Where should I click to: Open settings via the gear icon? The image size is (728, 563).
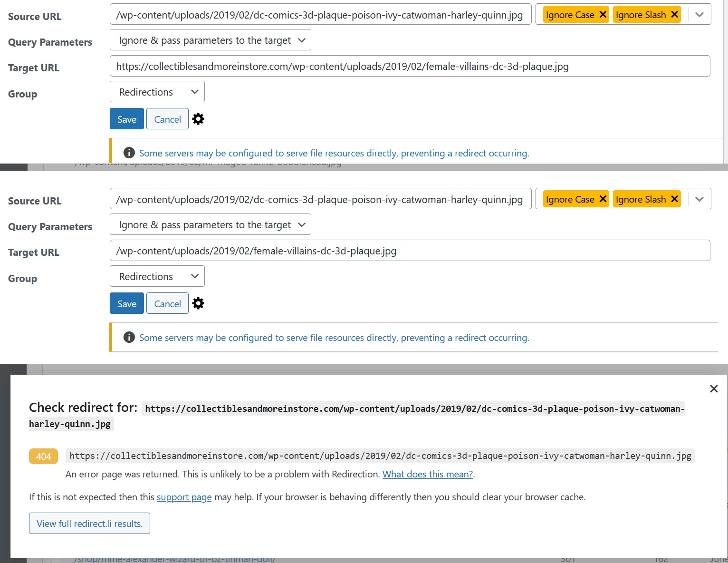(198, 119)
